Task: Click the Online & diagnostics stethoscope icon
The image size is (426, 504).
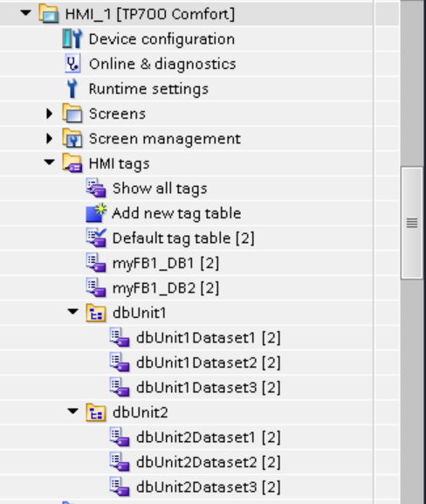Action: click(72, 64)
